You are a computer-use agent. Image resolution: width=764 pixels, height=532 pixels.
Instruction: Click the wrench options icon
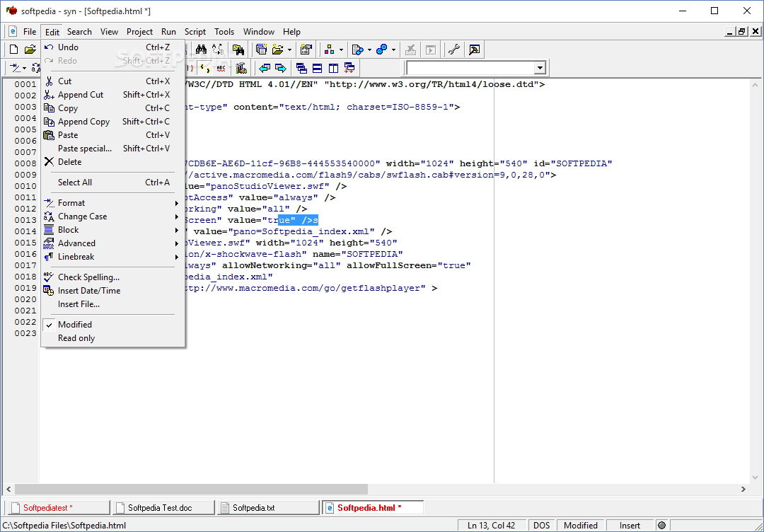[454, 50]
